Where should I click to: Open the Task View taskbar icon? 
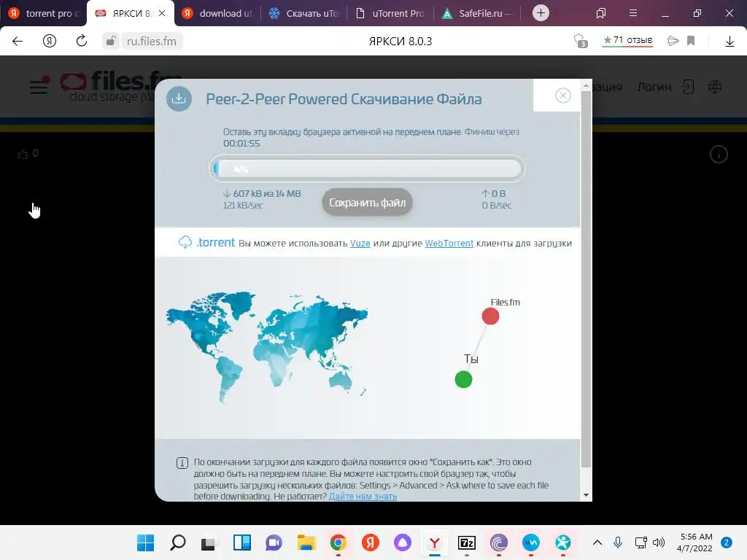click(x=208, y=542)
